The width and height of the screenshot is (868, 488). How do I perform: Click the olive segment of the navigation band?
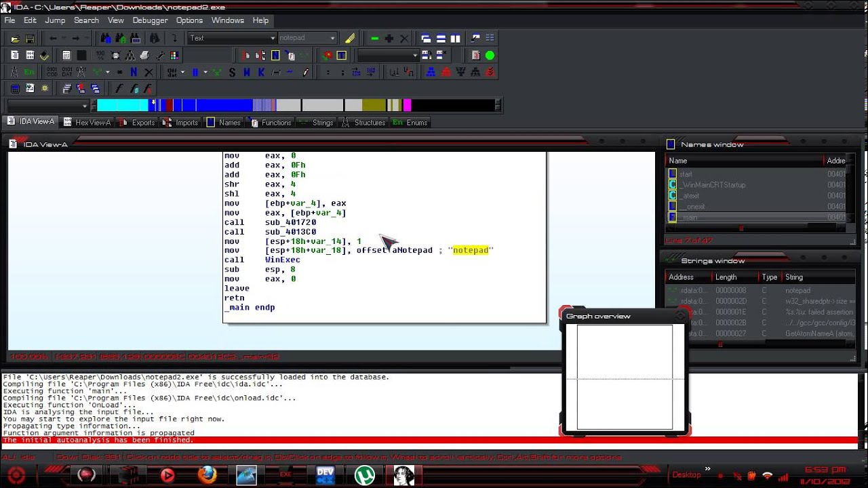click(374, 105)
